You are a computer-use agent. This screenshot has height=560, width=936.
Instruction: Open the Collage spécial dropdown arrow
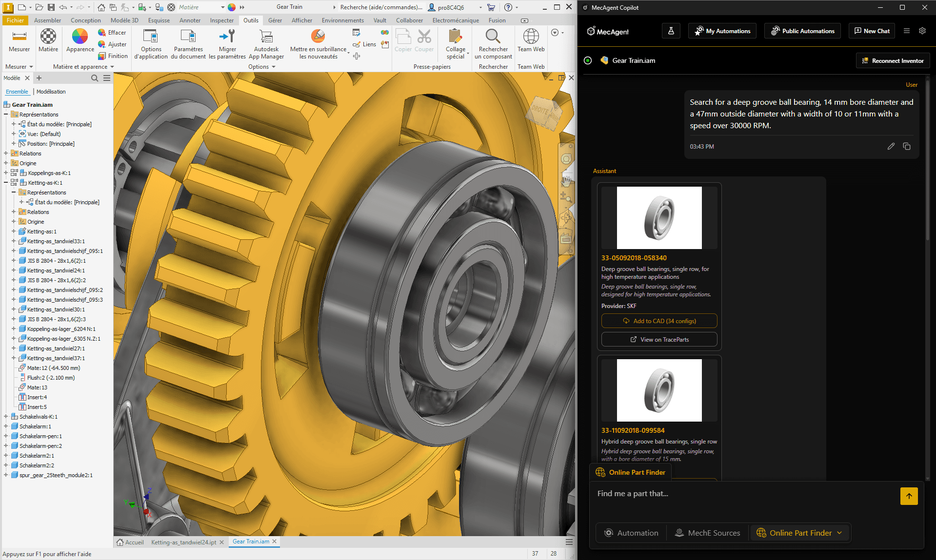click(x=468, y=53)
